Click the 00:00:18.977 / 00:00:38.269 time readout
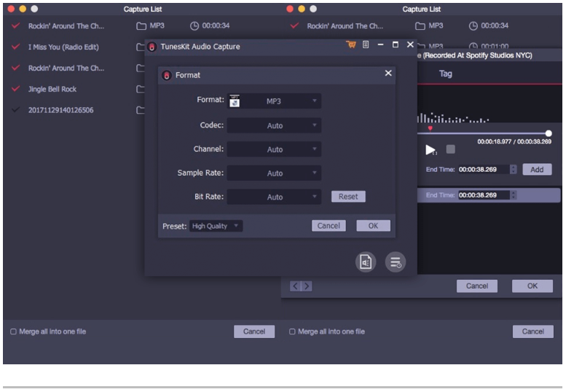 pyautogui.click(x=514, y=141)
